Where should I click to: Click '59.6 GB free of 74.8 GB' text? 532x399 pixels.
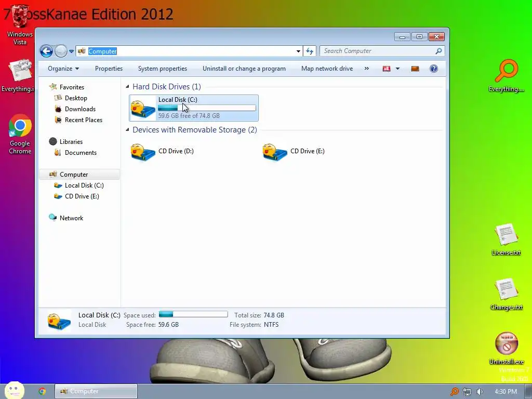[189, 116]
